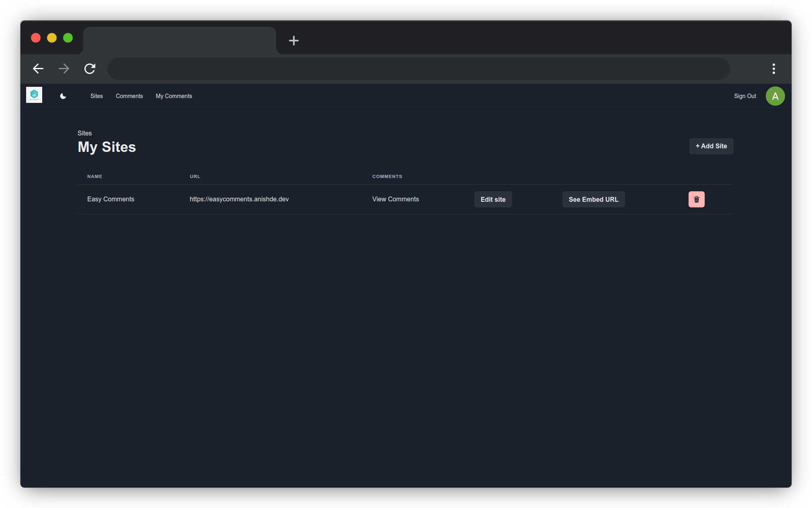812x508 pixels.
Task: Go back with browser back arrow
Action: (x=38, y=69)
